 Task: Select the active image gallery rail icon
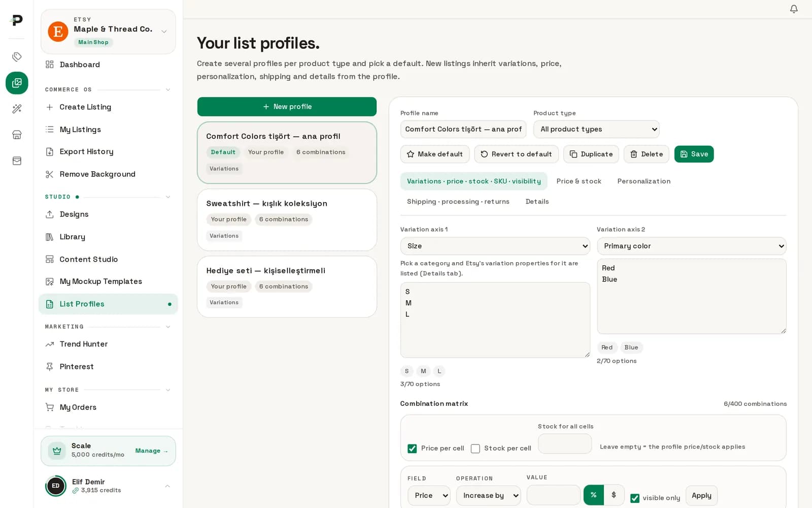tap(17, 83)
